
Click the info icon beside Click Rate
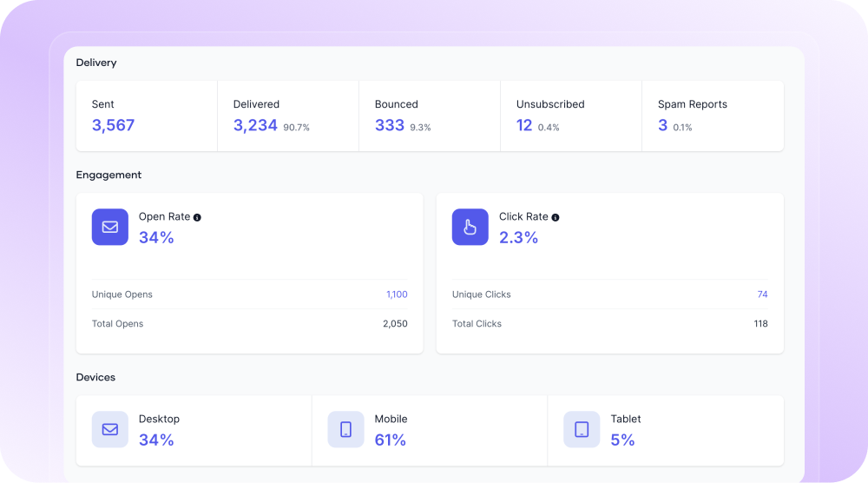556,218
